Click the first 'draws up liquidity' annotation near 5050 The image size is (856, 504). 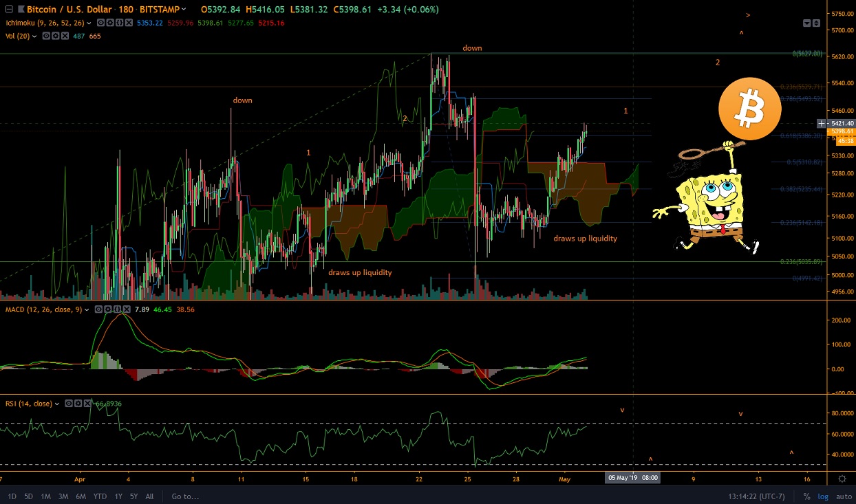click(x=360, y=272)
